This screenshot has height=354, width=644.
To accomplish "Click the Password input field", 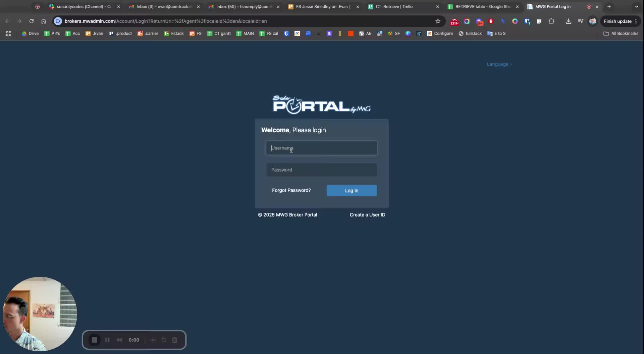I will tap(322, 170).
